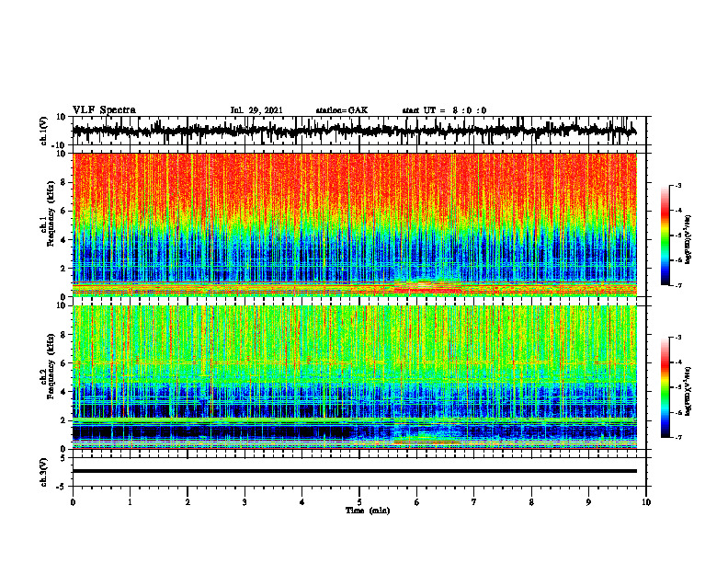728x563 pixels.
Task: Click the ch.1 colorbar unit label text
Action: (x=688, y=239)
